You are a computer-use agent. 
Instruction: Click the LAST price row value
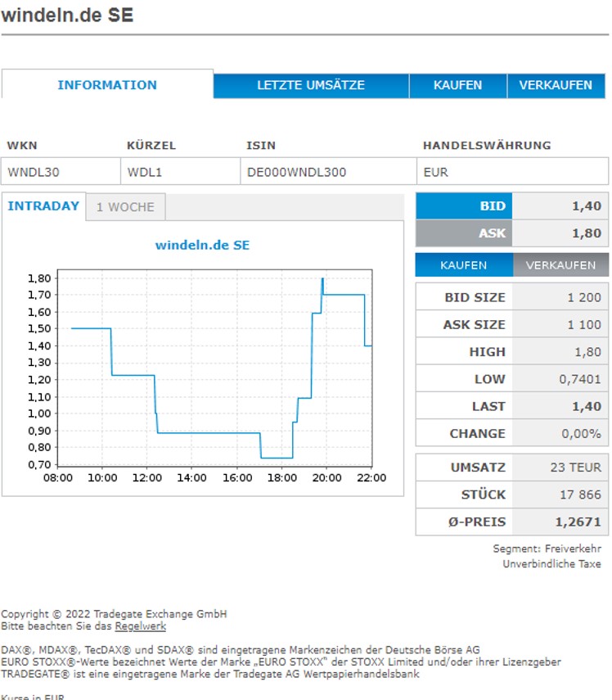coord(586,406)
